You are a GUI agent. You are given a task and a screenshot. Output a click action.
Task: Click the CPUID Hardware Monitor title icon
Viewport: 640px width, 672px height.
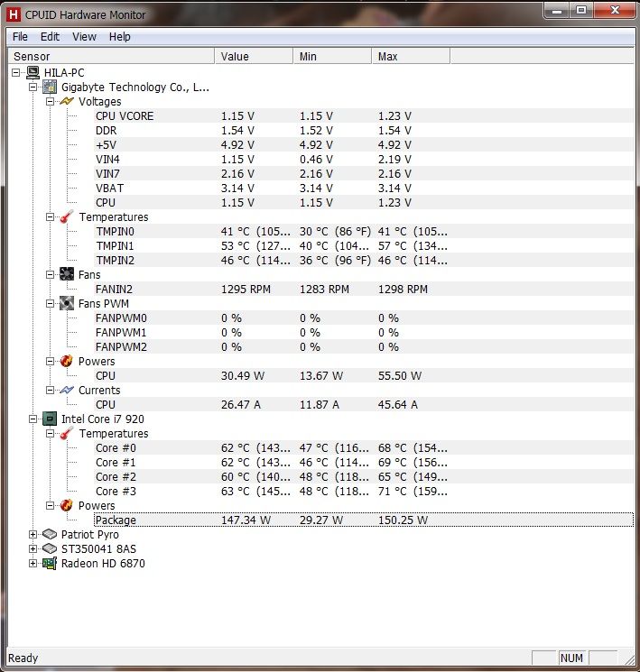(x=14, y=14)
